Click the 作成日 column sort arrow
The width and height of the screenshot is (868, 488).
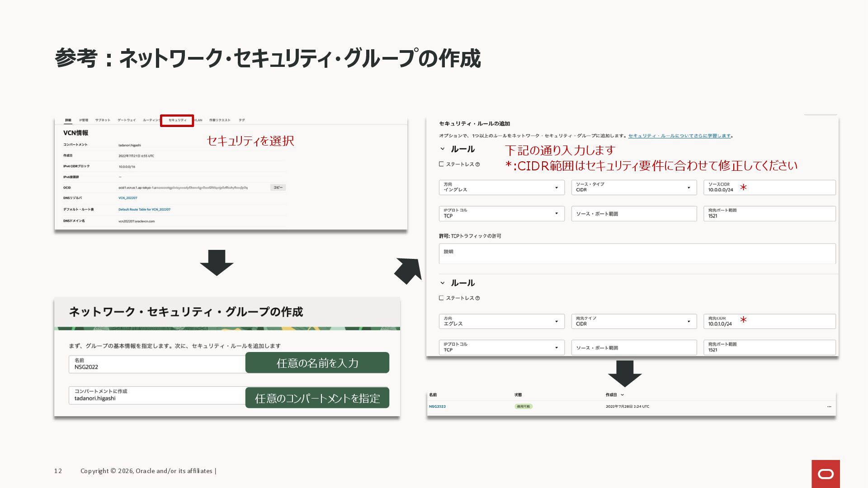pyautogui.click(x=623, y=395)
